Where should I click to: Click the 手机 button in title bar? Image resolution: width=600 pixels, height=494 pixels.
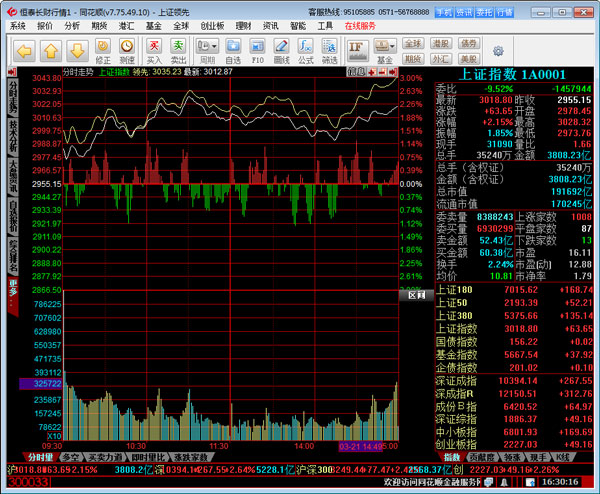[444, 13]
